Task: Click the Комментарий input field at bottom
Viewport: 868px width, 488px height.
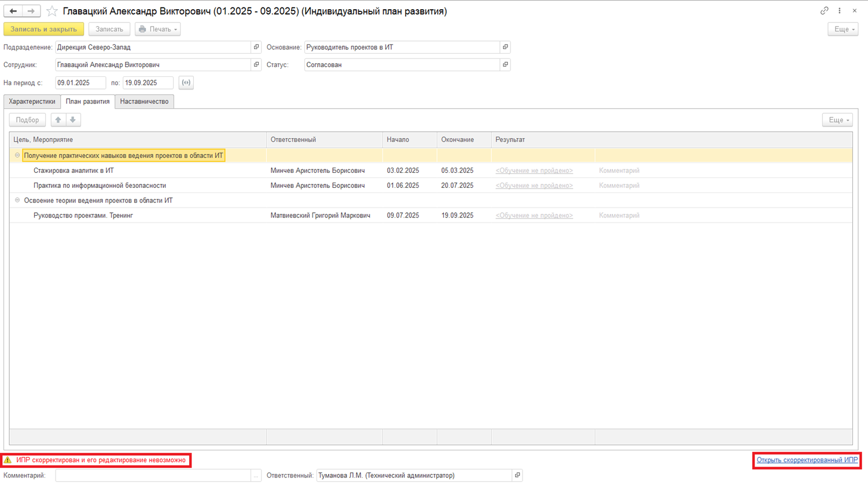Action: click(153, 475)
